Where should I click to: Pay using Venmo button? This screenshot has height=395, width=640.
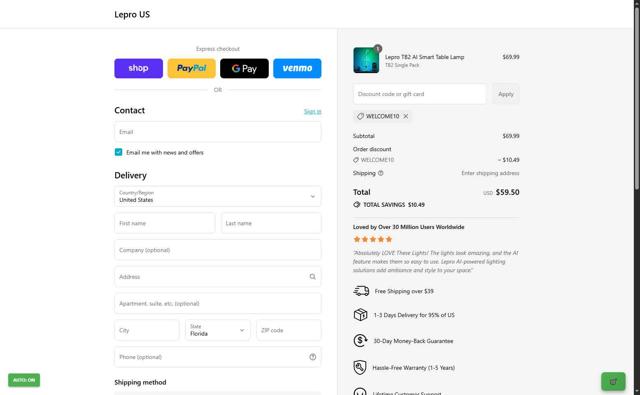click(x=297, y=68)
